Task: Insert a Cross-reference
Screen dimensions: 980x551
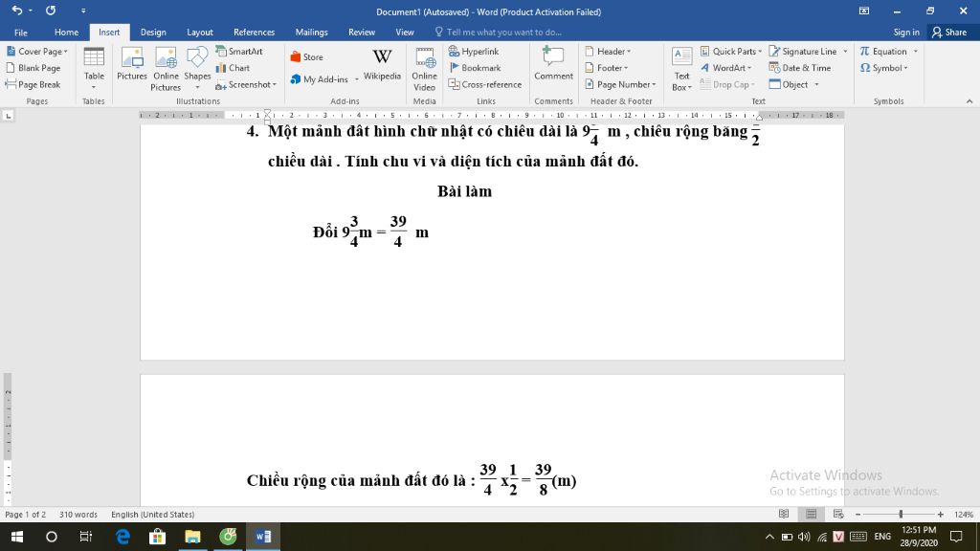Action: 485,84
